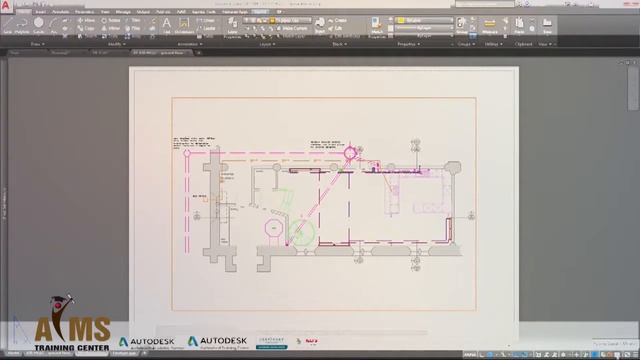The width and height of the screenshot is (640, 360).
Task: Click the Paste button
Action: click(519, 25)
